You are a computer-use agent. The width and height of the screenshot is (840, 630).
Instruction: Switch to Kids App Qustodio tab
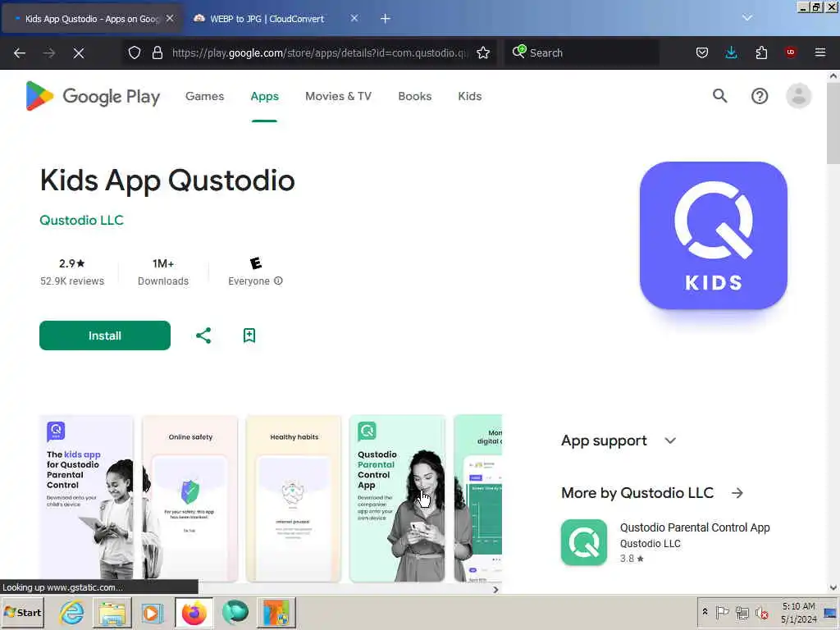click(x=92, y=19)
